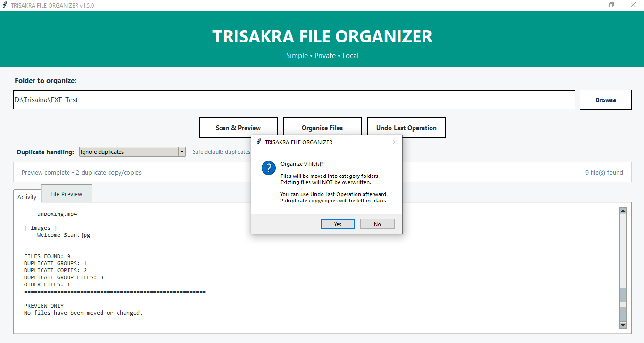Click "No files have been moved or changed."
The image size is (644, 343).
pyautogui.click(x=84, y=313)
